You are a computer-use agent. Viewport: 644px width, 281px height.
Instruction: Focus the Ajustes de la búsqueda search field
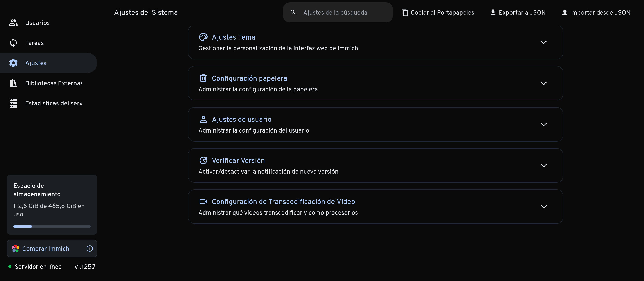tap(338, 13)
